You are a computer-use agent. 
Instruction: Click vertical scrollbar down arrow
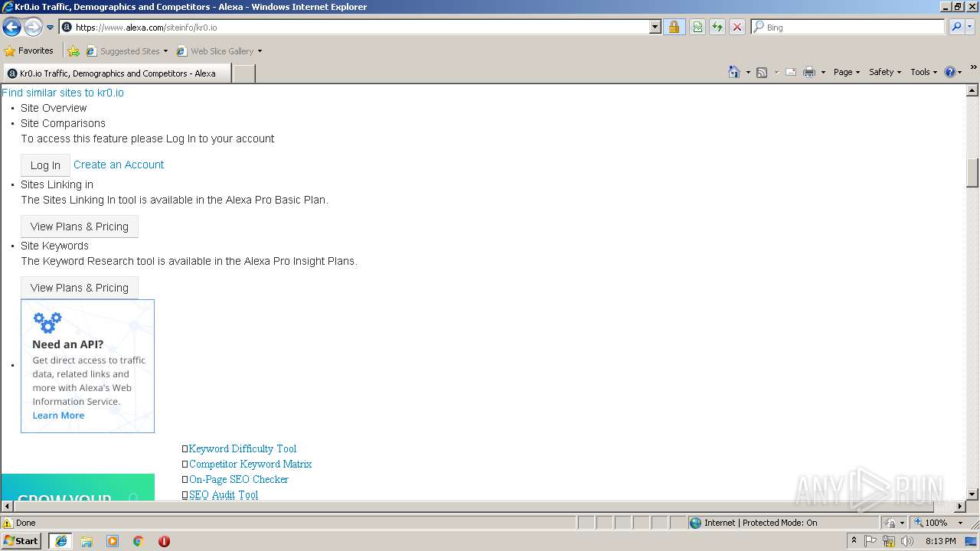pyautogui.click(x=972, y=494)
